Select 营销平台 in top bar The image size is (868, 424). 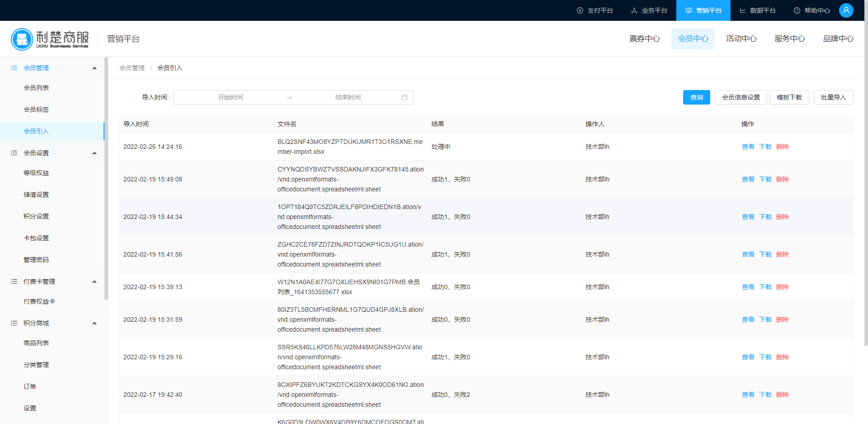click(703, 10)
